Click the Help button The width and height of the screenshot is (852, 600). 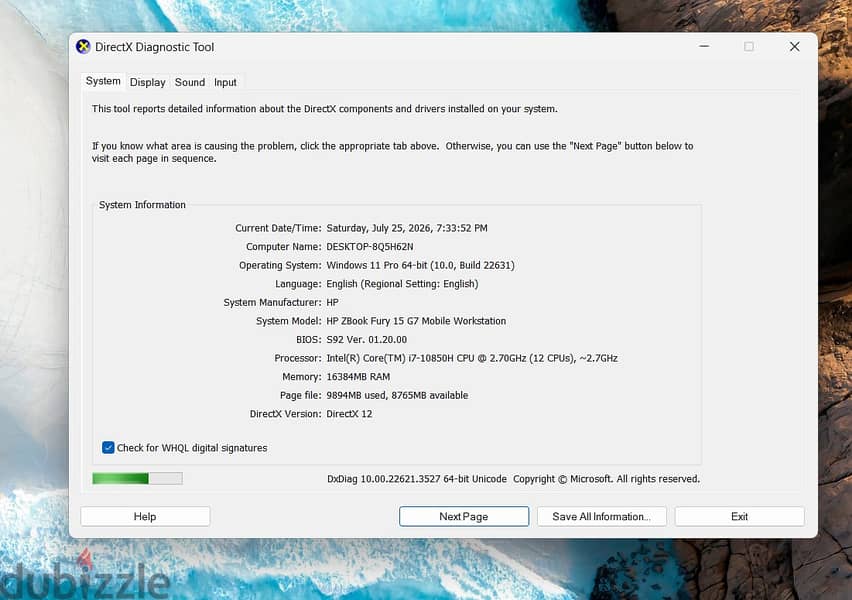pyautogui.click(x=145, y=516)
